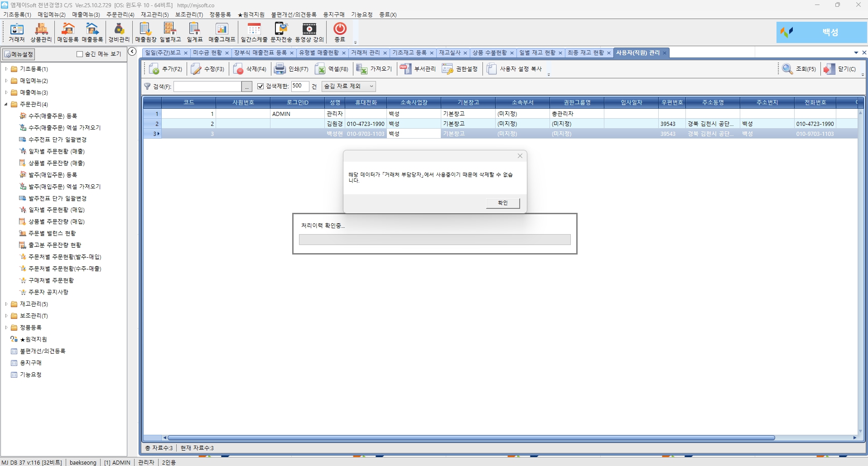Viewport: 868px width, 466px height.
Task: Click the 상품관리 toolbar icon
Action: pos(41,32)
